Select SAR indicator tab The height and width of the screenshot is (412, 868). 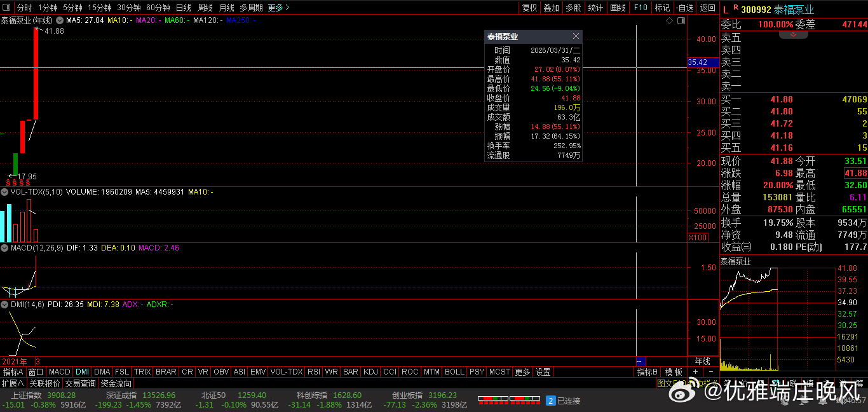[x=351, y=372]
